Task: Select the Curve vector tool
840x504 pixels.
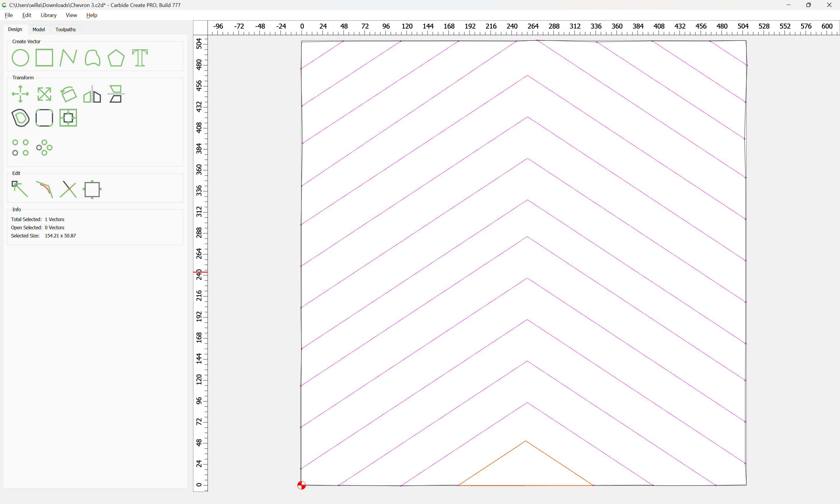Action: coord(92,58)
